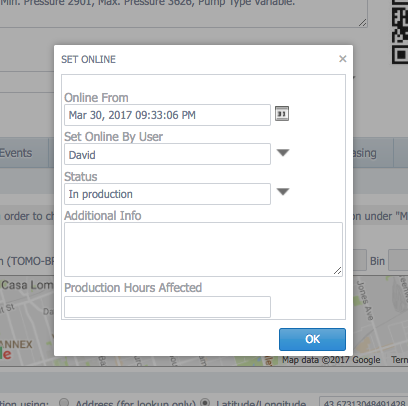Switch to the Events tab
Image resolution: width=408 pixels, height=406 pixels.
pos(16,153)
